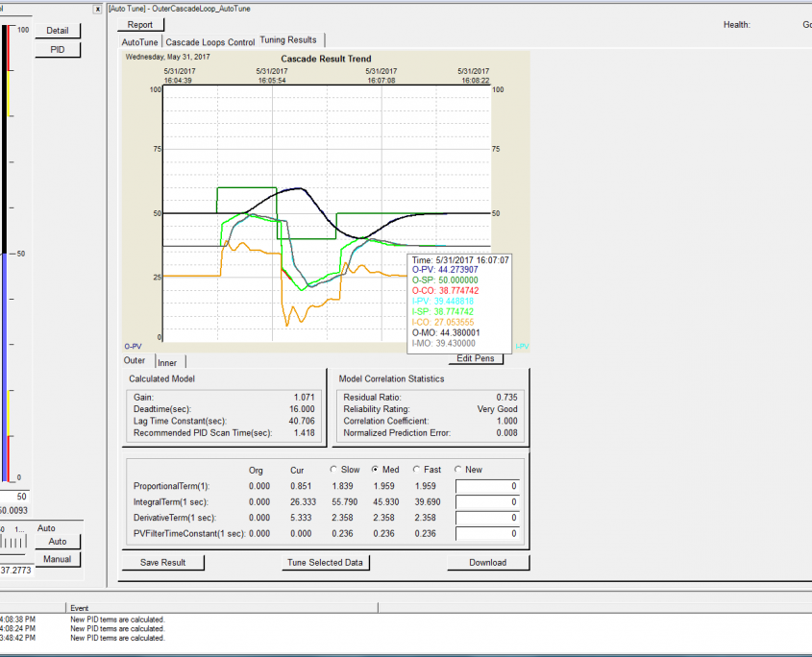Screen dimensions: 812x657
Task: Open the PID faceplate panel
Action: (x=57, y=49)
